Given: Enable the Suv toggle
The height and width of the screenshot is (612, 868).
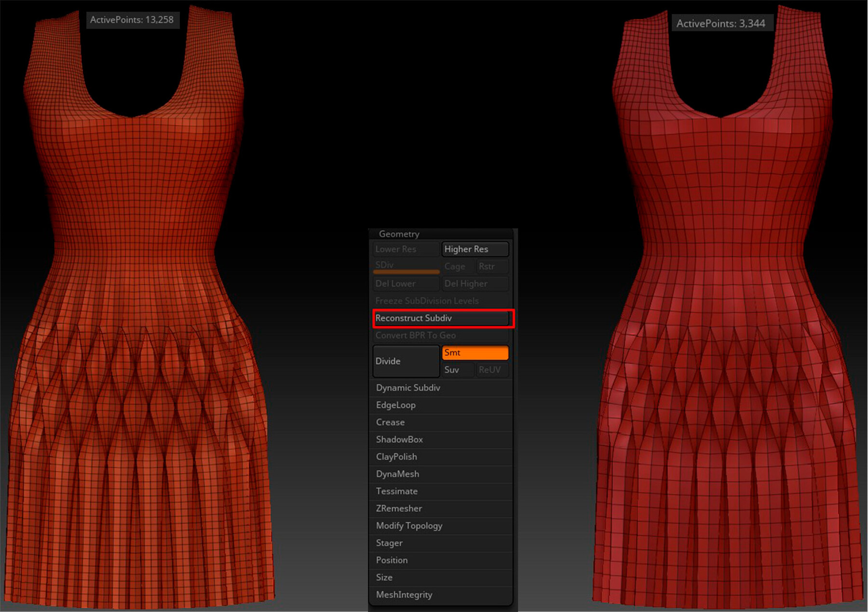Looking at the screenshot, I should point(457,370).
